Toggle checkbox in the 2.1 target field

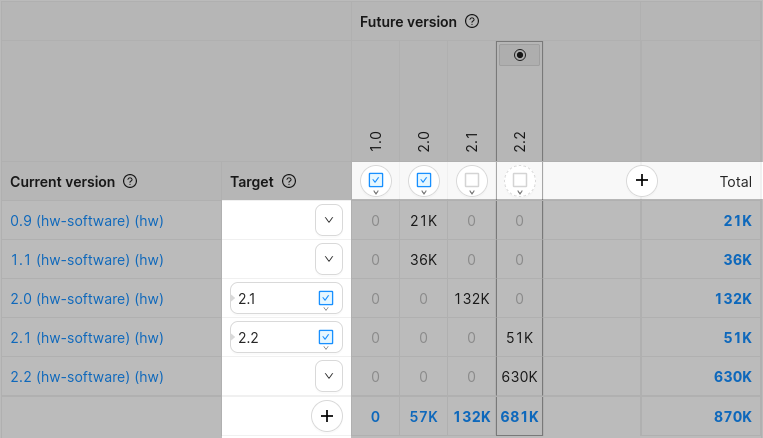click(326, 298)
